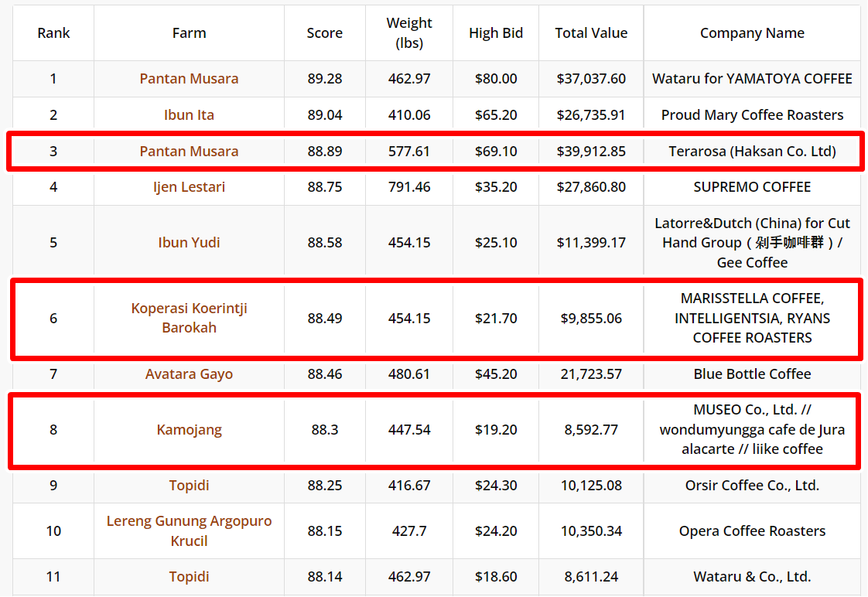Open the Ibun Yudi farm link
The height and width of the screenshot is (597, 868).
(189, 242)
